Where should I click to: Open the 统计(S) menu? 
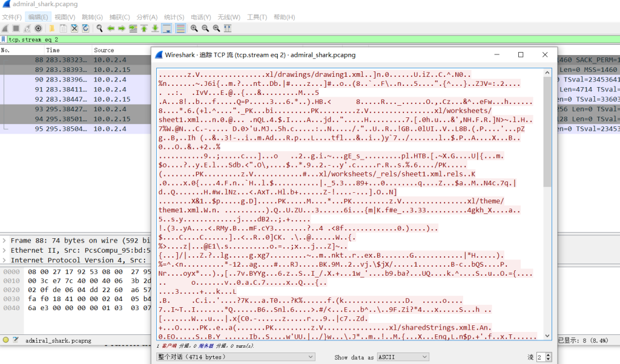(x=174, y=17)
